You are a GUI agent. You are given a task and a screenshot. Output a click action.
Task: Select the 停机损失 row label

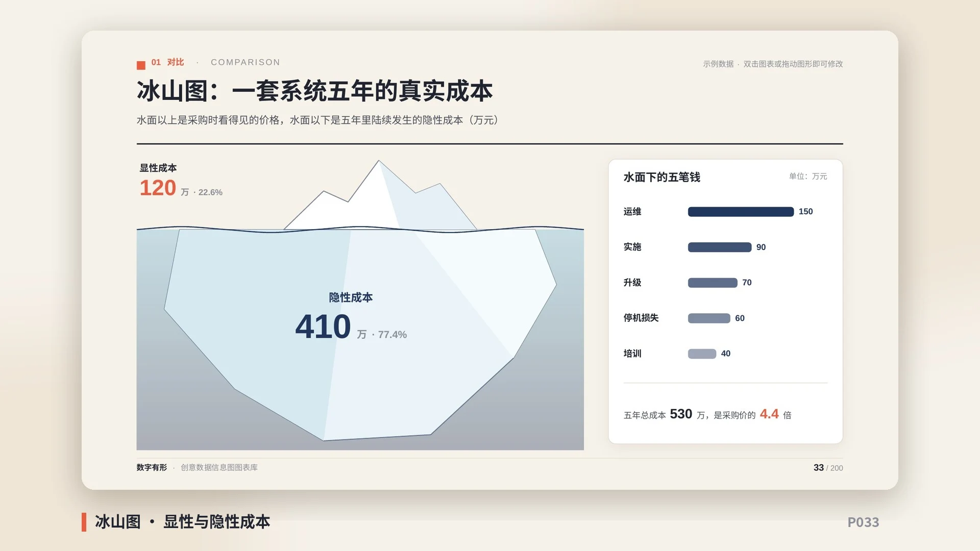[x=641, y=318]
